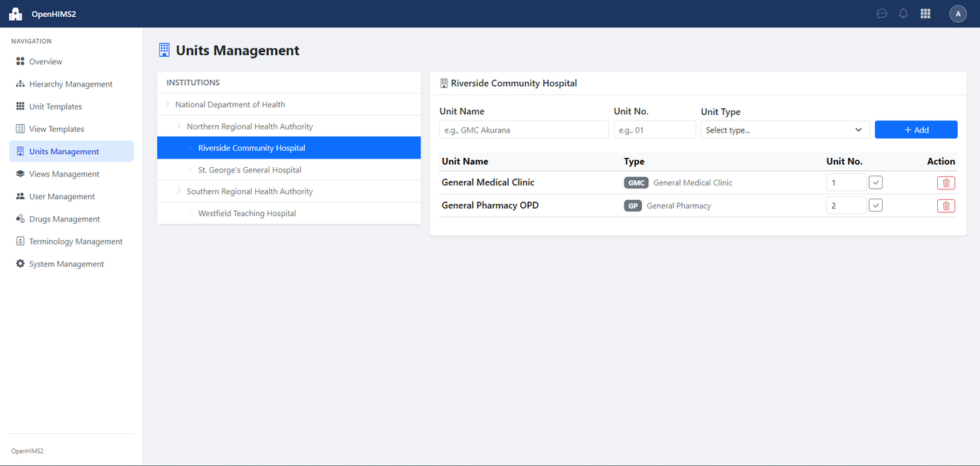The width and height of the screenshot is (980, 466).
Task: Click the Units Management building icon in sidebar
Action: coord(21,151)
